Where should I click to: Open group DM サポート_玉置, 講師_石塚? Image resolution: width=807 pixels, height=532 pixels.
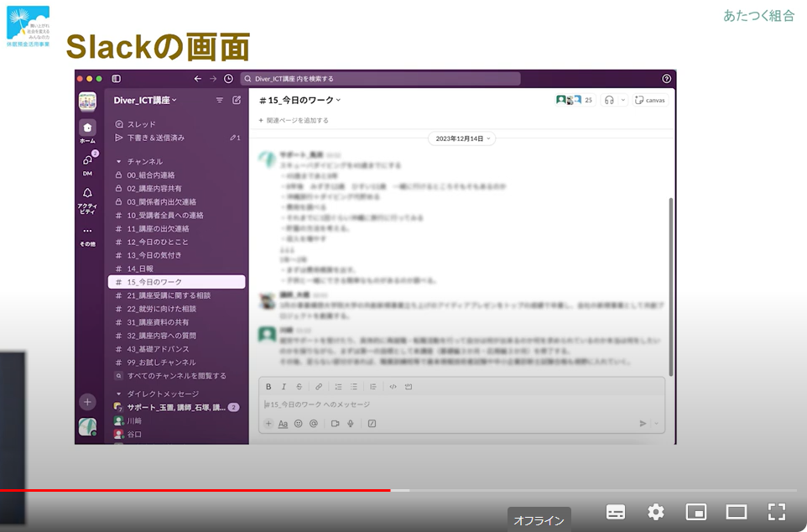[x=176, y=407]
